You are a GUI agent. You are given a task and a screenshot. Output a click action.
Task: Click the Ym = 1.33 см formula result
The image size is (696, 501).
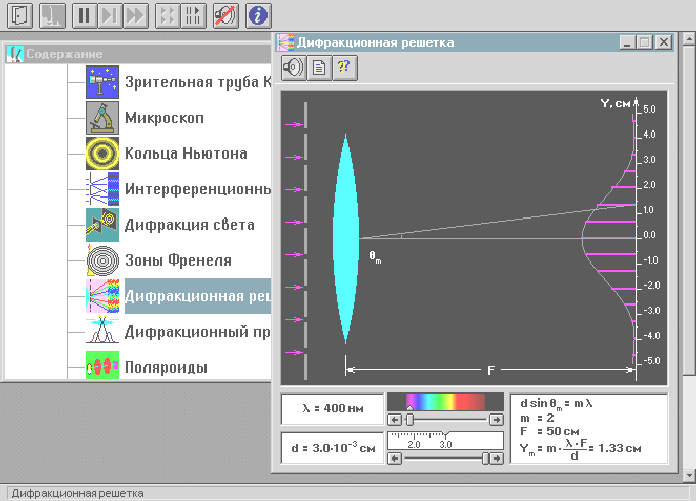coord(581,450)
